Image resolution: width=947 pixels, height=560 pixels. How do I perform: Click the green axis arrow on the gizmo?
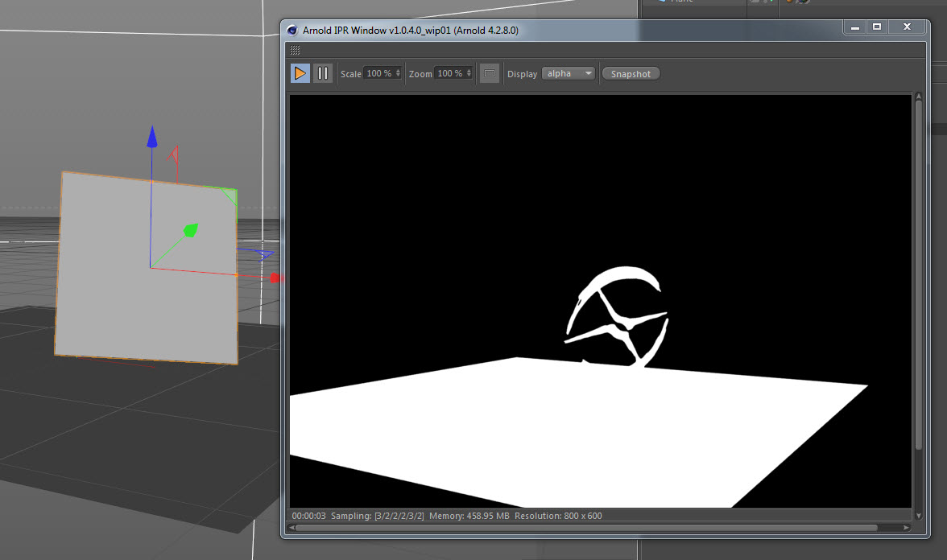point(191,232)
